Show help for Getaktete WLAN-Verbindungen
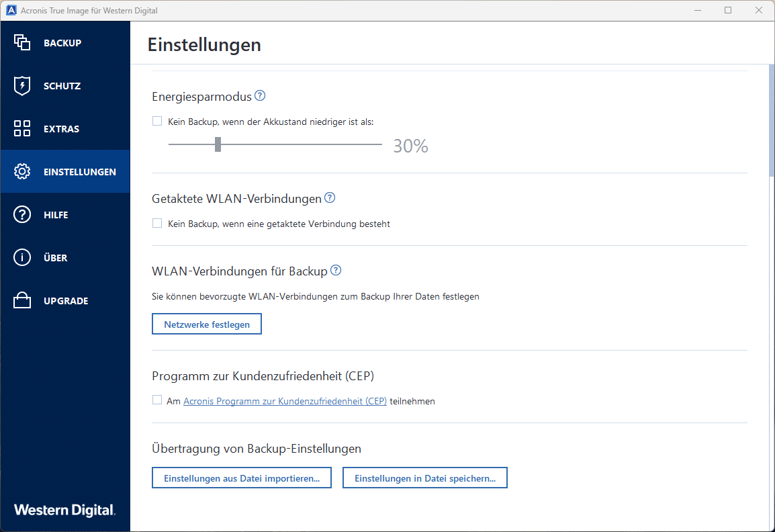Screen dimensions: 775x532 click(x=330, y=198)
